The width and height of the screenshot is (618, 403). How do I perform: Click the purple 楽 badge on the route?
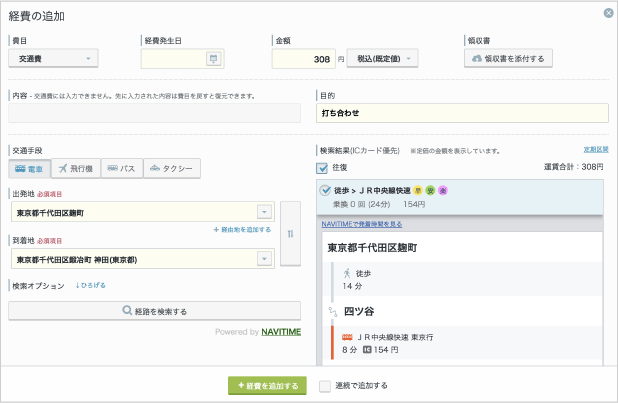443,190
